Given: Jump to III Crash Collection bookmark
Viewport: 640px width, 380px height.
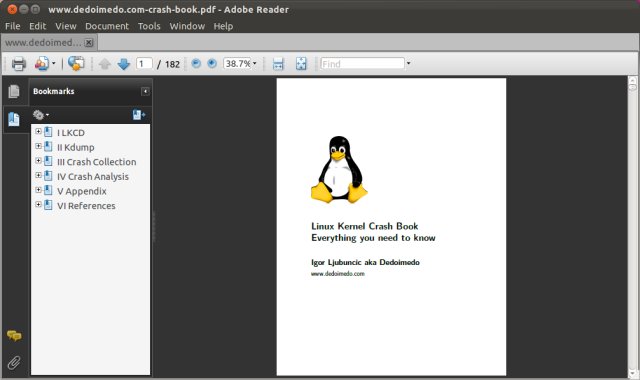Looking at the screenshot, I should click(97, 162).
